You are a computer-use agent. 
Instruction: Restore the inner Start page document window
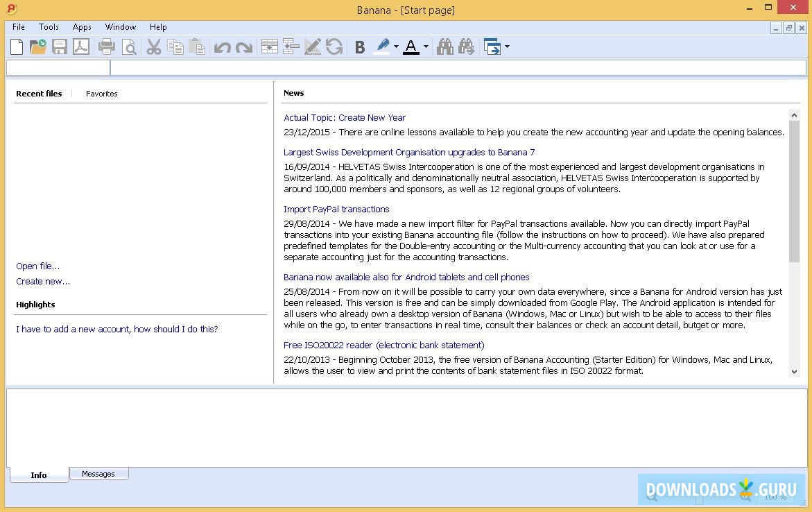(x=788, y=28)
